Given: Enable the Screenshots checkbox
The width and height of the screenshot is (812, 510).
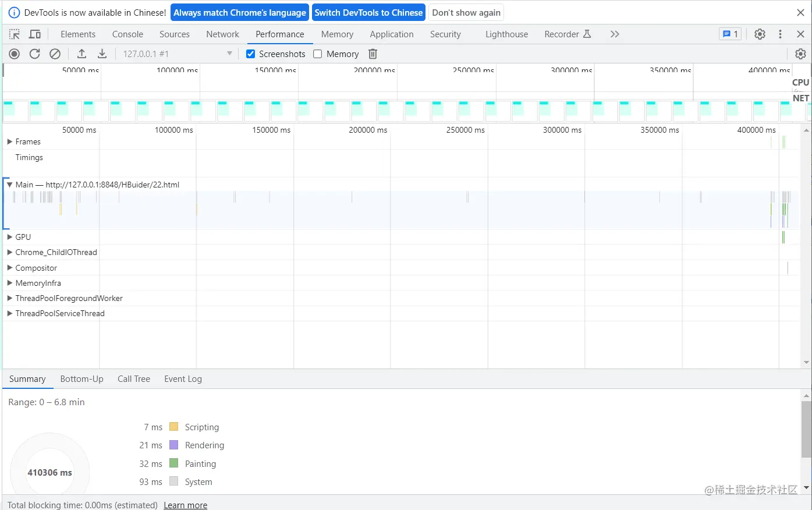Looking at the screenshot, I should tap(251, 54).
